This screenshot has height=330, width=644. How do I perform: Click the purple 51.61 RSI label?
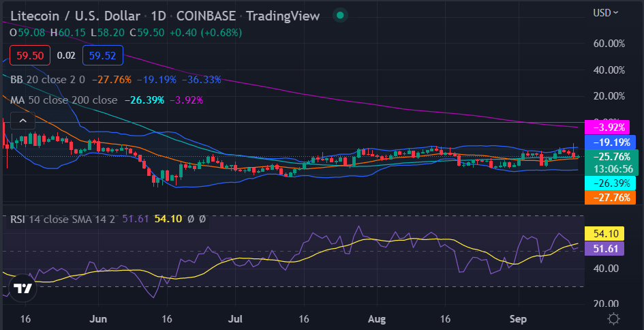(x=604, y=249)
